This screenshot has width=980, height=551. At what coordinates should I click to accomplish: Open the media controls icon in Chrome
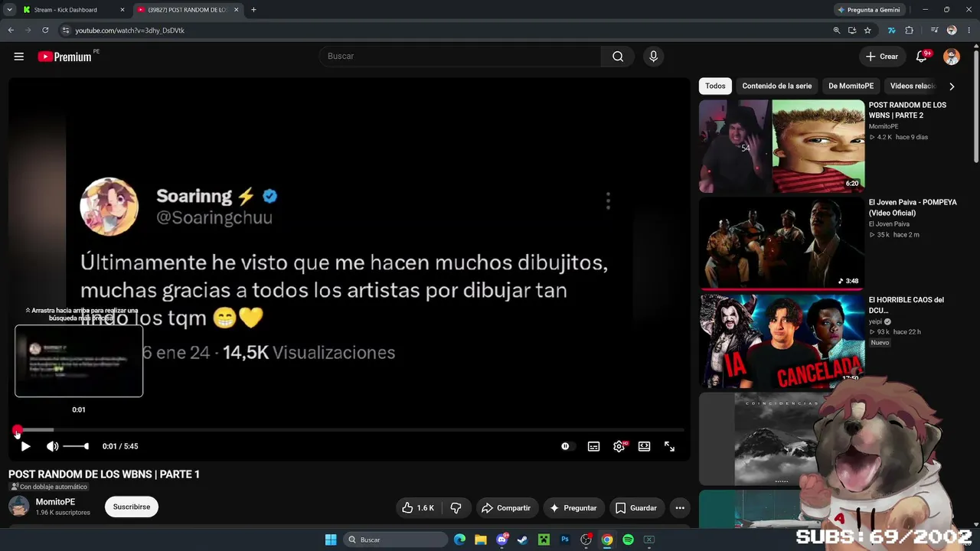click(x=935, y=31)
